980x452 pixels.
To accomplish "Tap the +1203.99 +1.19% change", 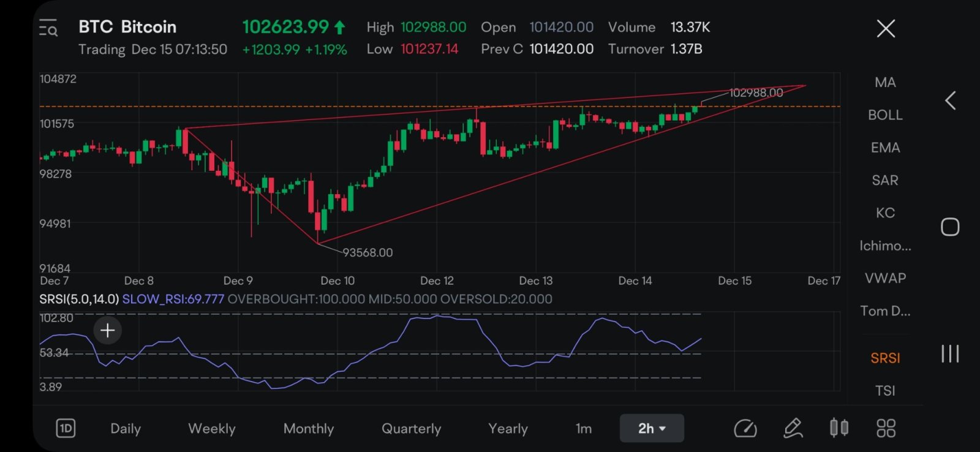I will 295,50.
